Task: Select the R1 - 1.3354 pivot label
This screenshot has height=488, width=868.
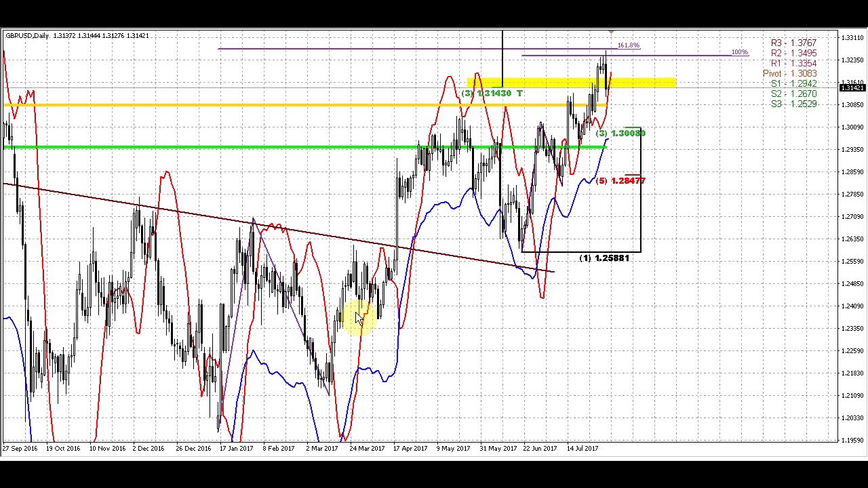Action: [x=793, y=63]
